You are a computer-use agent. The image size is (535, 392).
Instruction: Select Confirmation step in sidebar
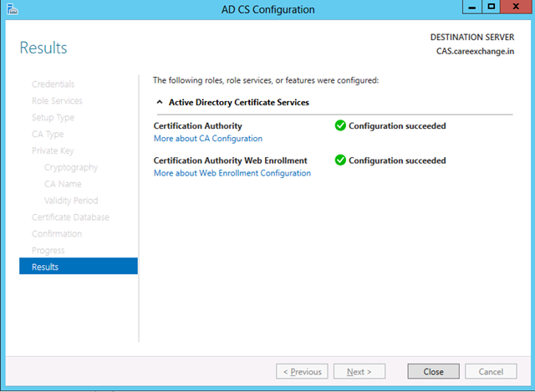coord(57,234)
